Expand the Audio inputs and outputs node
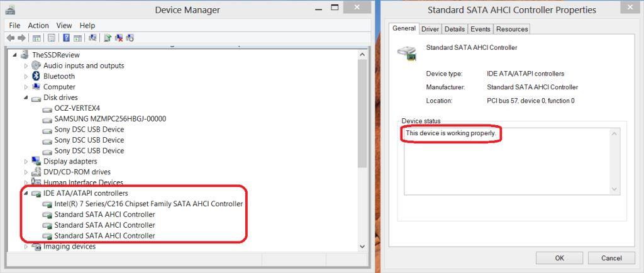Viewport: 644px width, 273px height. click(26, 65)
